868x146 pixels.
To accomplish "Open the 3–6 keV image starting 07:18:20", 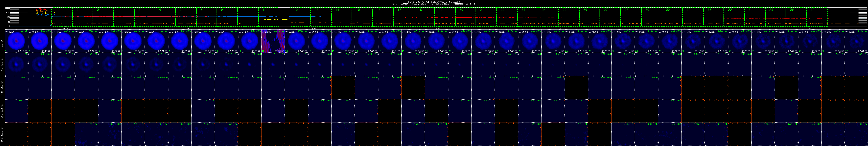I will coord(40,41).
